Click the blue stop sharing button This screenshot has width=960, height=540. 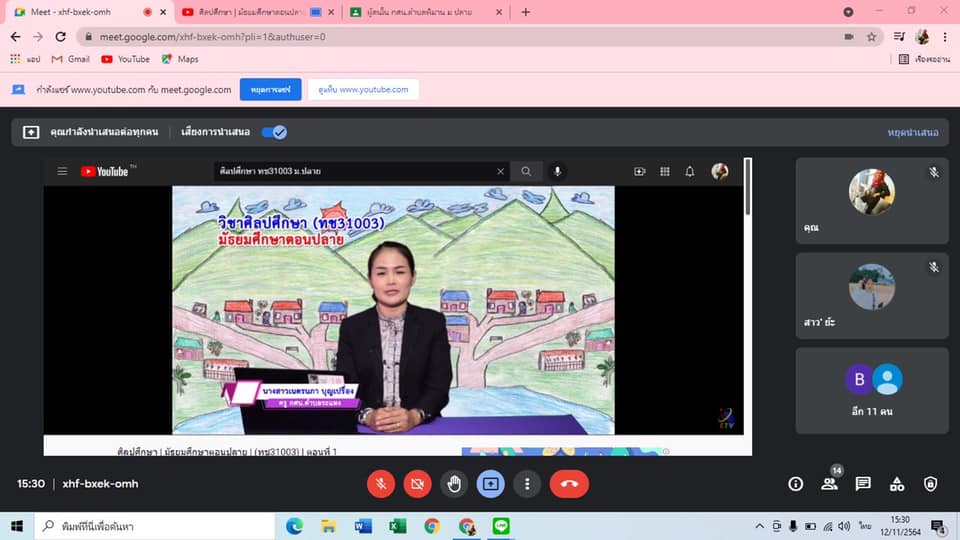point(270,89)
